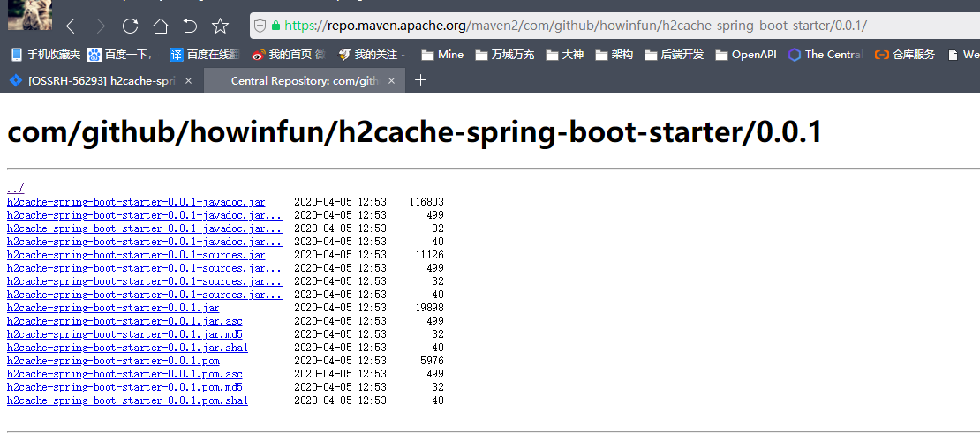Open the Mine bookmark folder
The image size is (980, 441).
pos(442,55)
